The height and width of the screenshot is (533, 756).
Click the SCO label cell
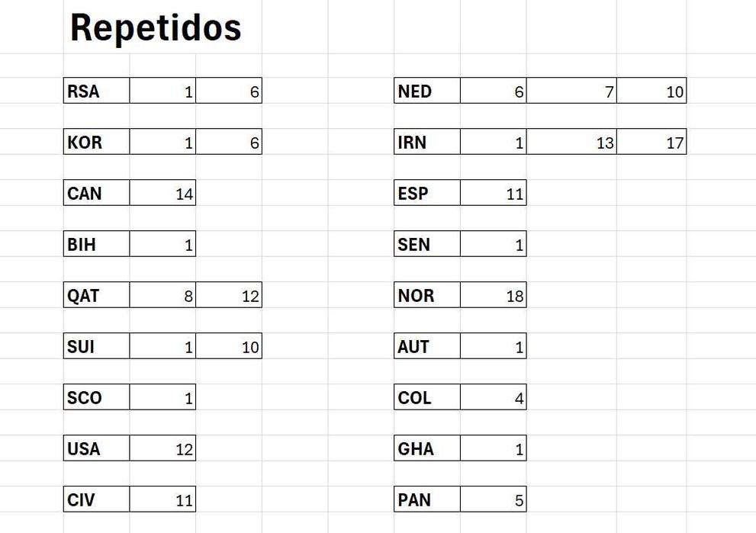(96, 397)
